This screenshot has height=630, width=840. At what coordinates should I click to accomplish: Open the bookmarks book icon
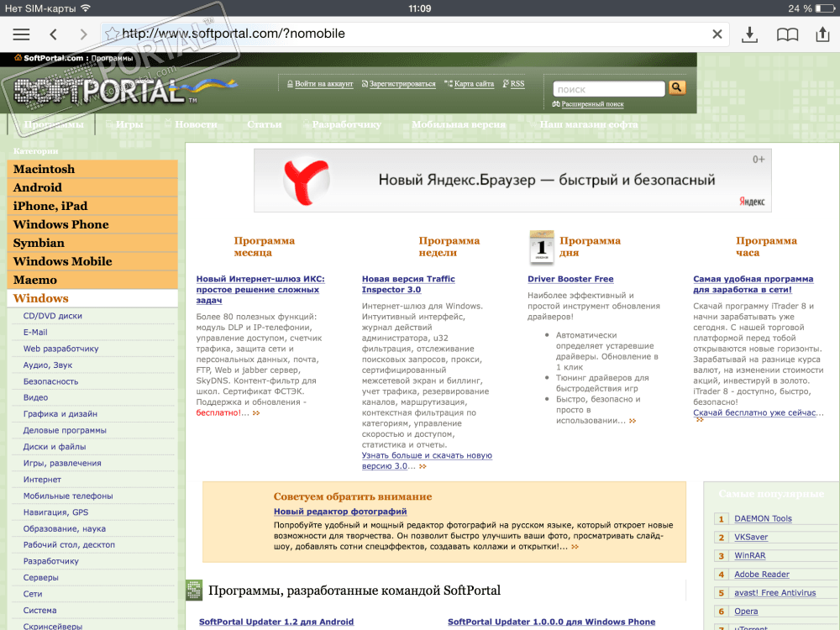coord(788,34)
